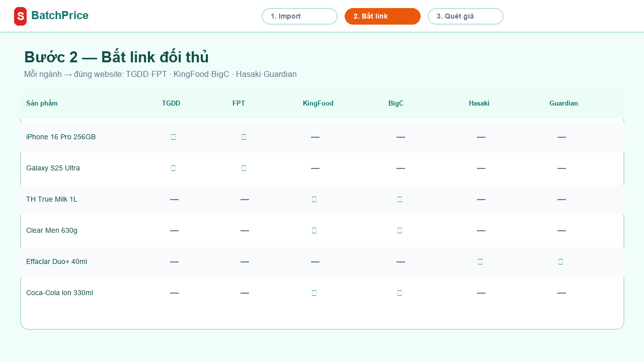Screen dimensions: 644x362
Task: Click the Guardian column header
Action: point(563,104)
